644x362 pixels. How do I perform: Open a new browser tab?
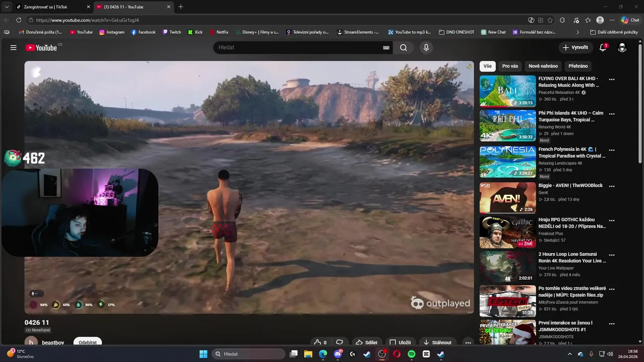181,7
